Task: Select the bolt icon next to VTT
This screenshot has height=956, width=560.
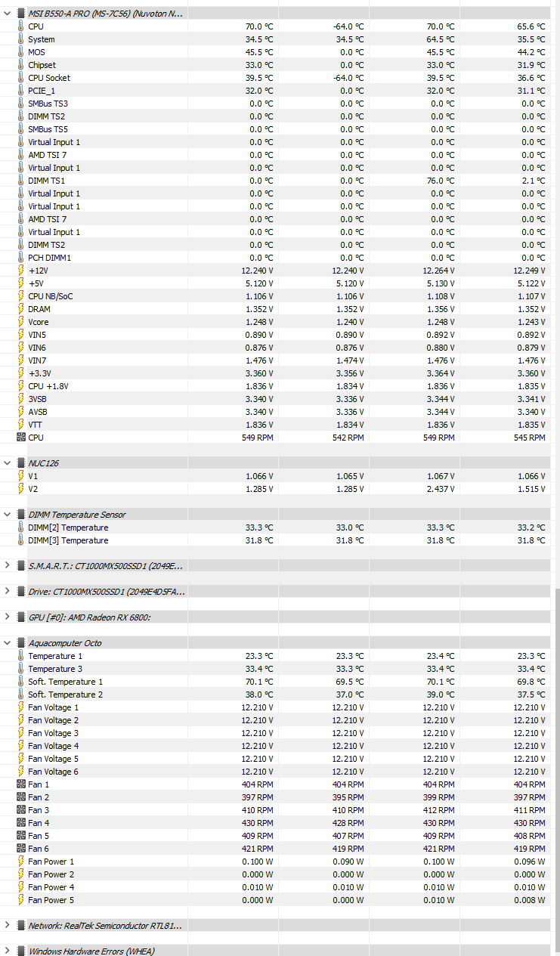Action: (21, 425)
